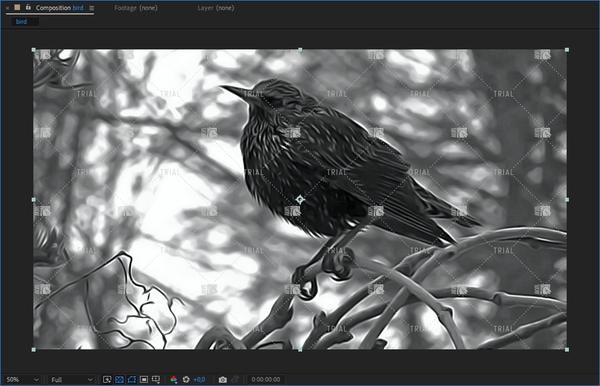Switch to the Layer (none) tab
The height and width of the screenshot is (386, 600).
(216, 8)
